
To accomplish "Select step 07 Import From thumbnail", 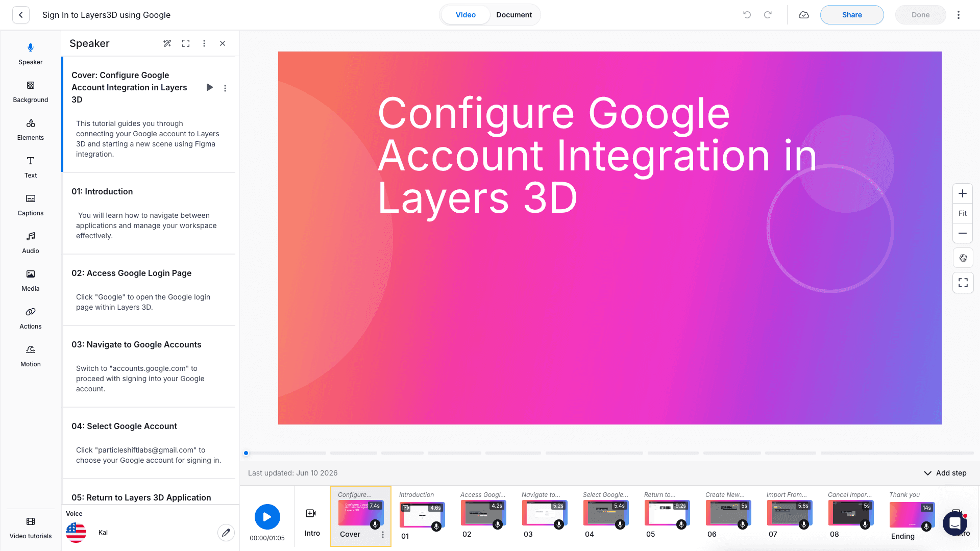I will coord(789,513).
